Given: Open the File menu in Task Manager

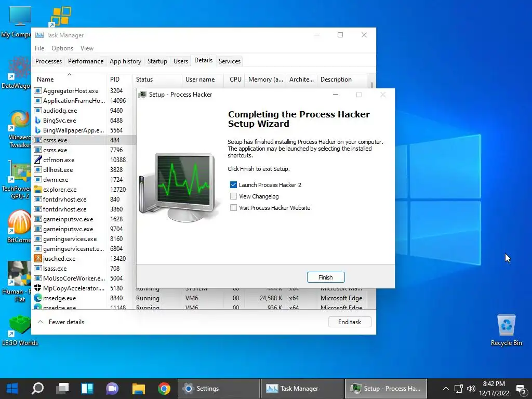Looking at the screenshot, I should (39, 48).
